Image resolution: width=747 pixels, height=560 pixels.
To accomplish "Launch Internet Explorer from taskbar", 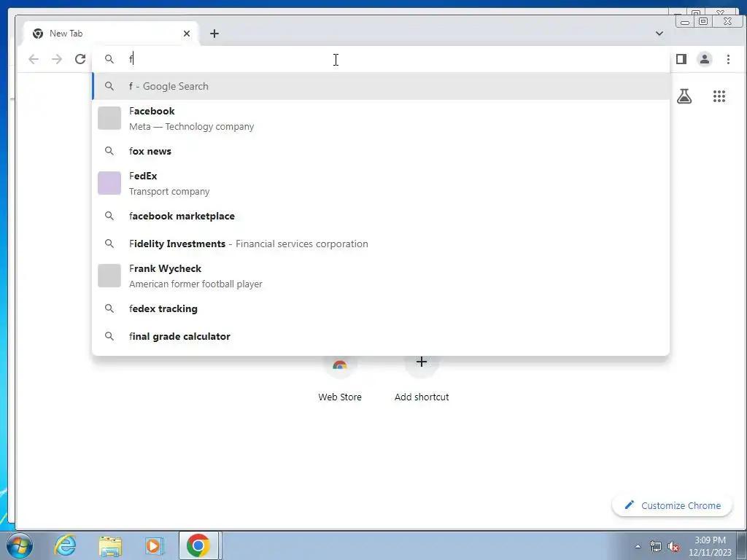I will click(x=65, y=545).
